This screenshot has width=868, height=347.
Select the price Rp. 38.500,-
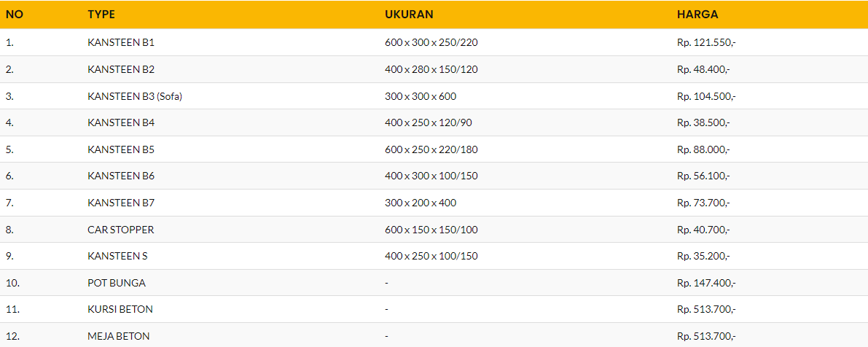(x=703, y=122)
